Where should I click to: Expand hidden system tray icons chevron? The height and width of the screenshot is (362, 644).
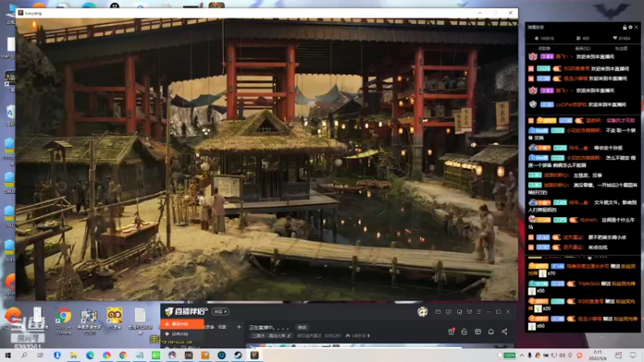coord(522,355)
